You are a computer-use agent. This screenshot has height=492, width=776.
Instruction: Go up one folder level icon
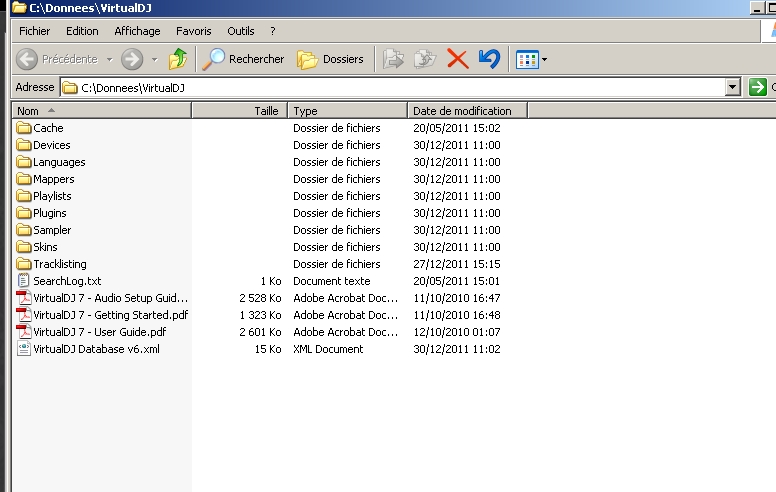(x=178, y=59)
